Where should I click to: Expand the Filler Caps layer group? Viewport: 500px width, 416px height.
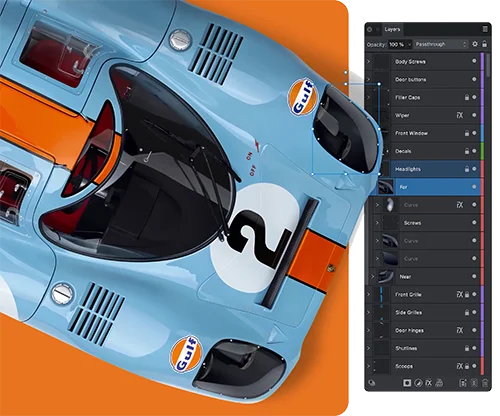369,97
